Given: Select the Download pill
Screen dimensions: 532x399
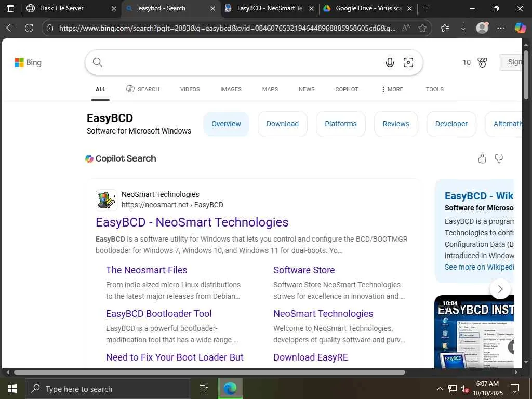Looking at the screenshot, I should 283,124.
